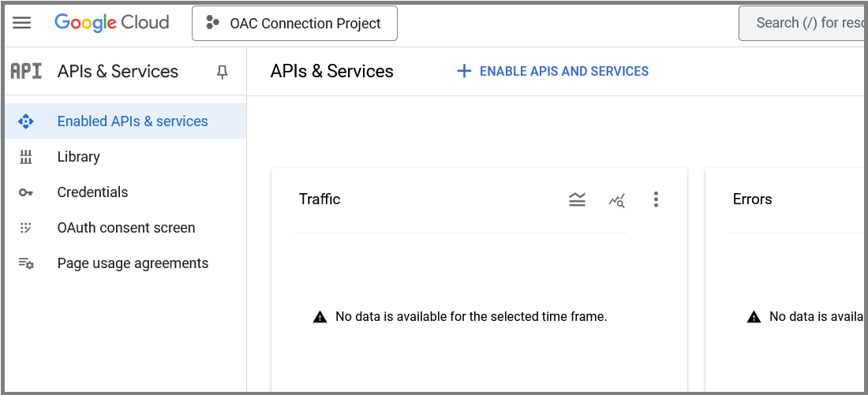Pin the APIs & Services panel
This screenshot has width=868, height=395.
coord(223,72)
